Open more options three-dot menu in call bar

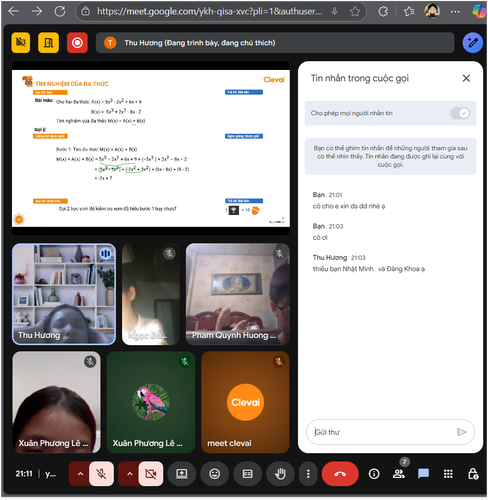click(308, 474)
